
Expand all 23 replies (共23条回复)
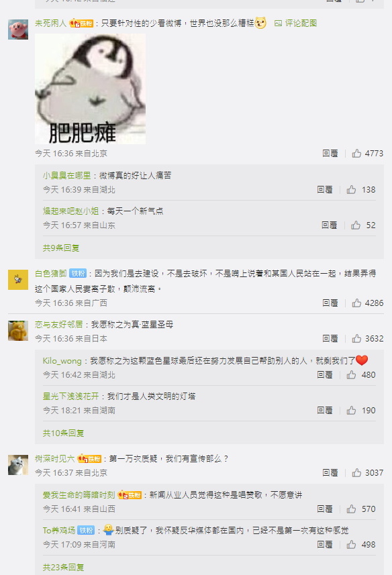[x=63, y=568]
